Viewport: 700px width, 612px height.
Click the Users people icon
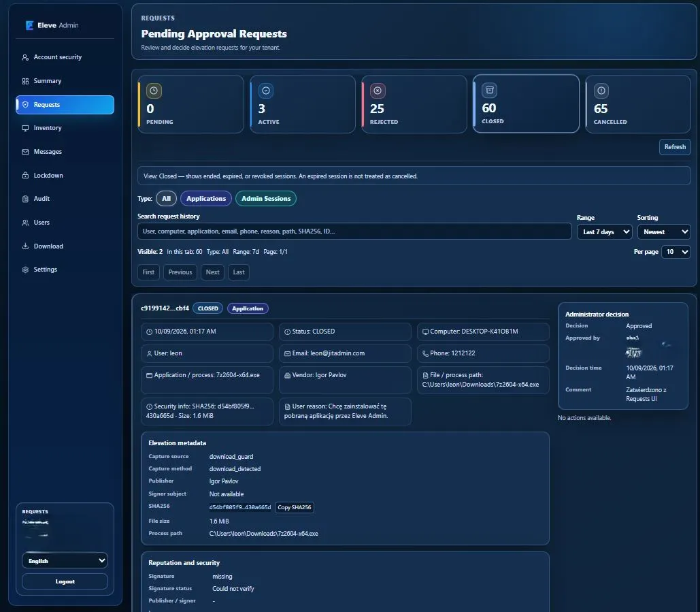(25, 223)
